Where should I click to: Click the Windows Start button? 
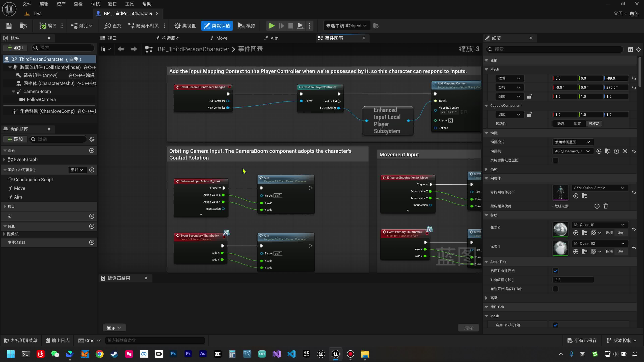[x=11, y=354]
